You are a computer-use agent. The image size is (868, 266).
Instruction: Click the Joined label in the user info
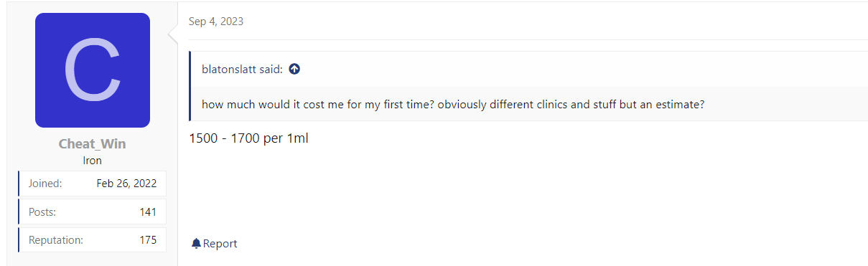pos(45,184)
